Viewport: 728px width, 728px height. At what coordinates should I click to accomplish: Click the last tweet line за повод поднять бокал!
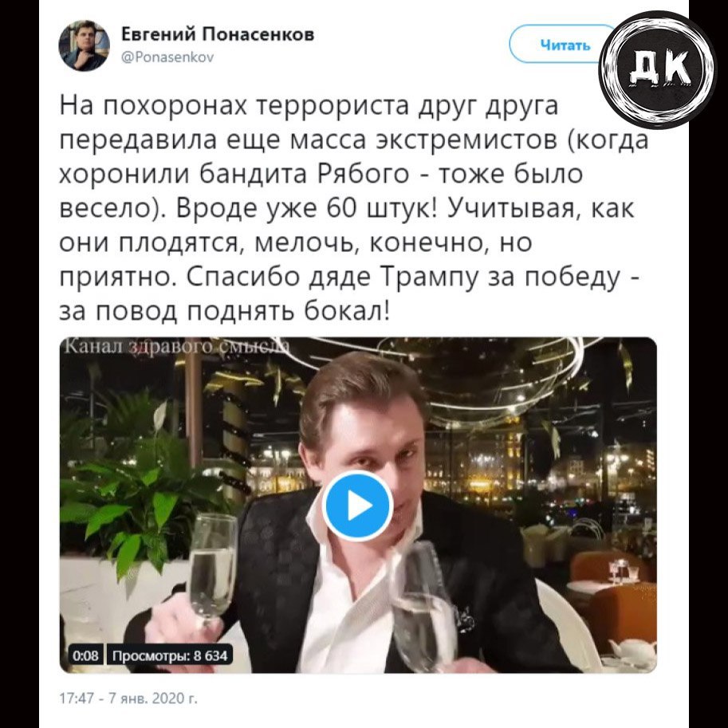point(225,312)
